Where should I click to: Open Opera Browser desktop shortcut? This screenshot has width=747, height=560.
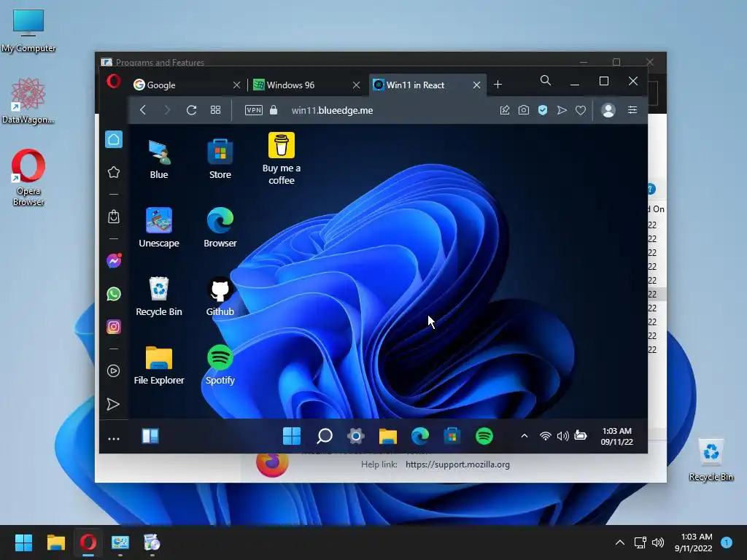(x=28, y=178)
